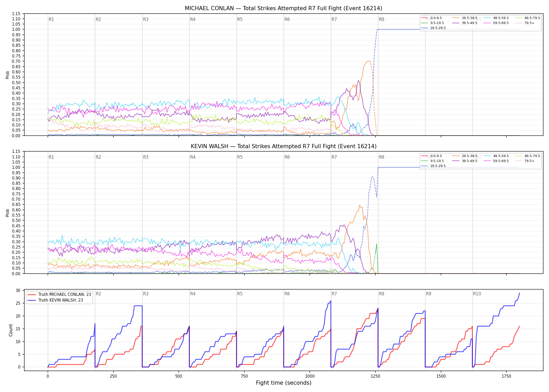Click the KEVIN WALSH chart title
This screenshot has width=549, height=392.
click(283, 146)
